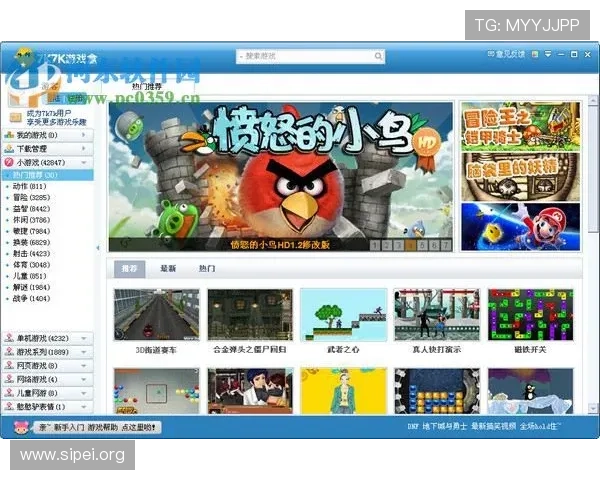Expand the 憨憨驴表情 (1) arrow

[x=83, y=407]
